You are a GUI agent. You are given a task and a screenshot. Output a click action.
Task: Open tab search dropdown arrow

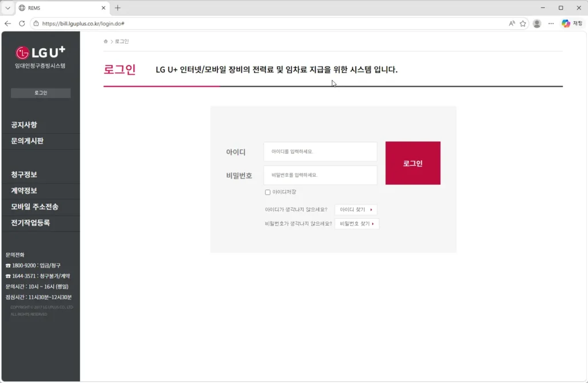[7, 8]
